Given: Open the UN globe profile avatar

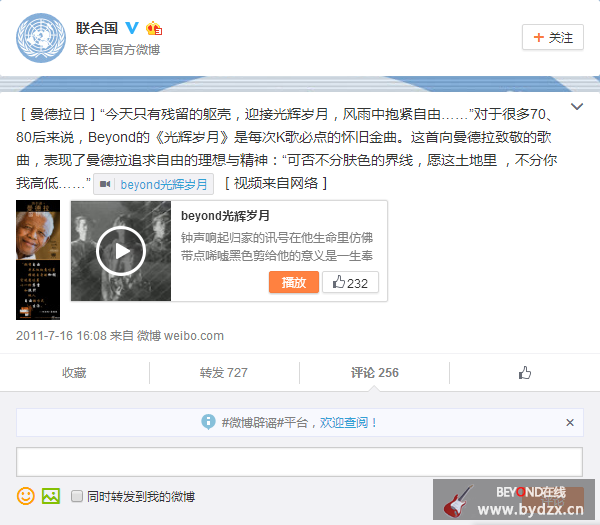Looking at the screenshot, I should 41,38.
